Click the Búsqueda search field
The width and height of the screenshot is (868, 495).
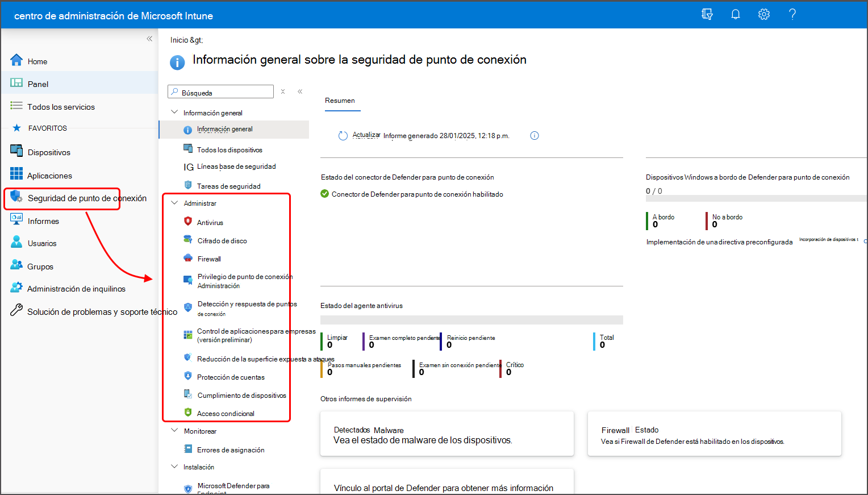221,92
